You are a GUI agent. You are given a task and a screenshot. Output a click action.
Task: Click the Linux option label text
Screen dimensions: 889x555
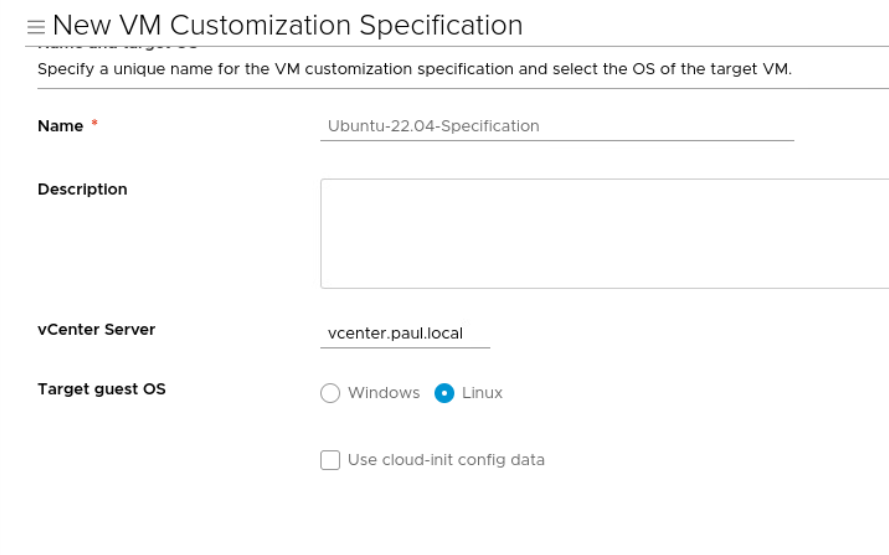[482, 393]
